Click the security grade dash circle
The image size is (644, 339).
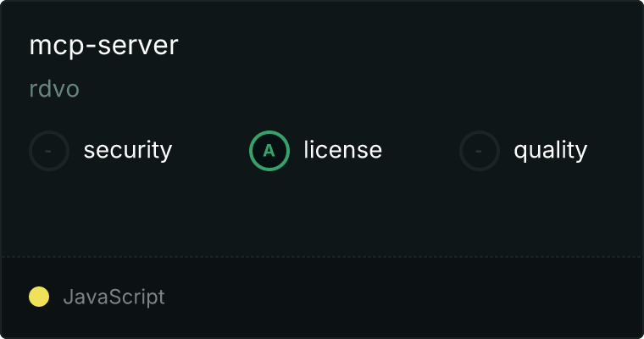[49, 151]
